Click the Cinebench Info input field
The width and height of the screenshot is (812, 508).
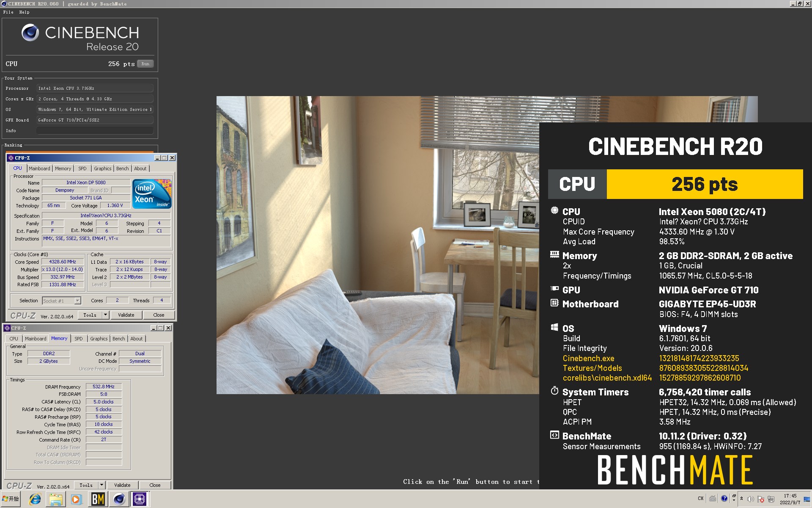tap(95, 131)
